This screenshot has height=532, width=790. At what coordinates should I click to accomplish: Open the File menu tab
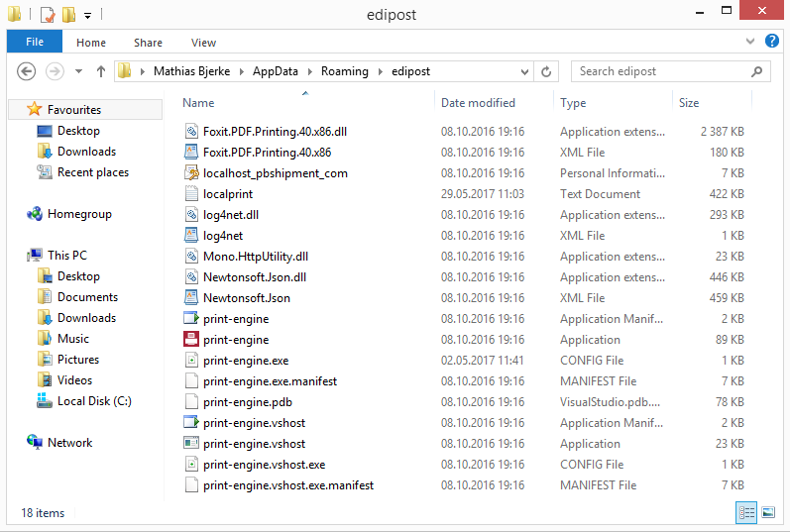click(35, 42)
